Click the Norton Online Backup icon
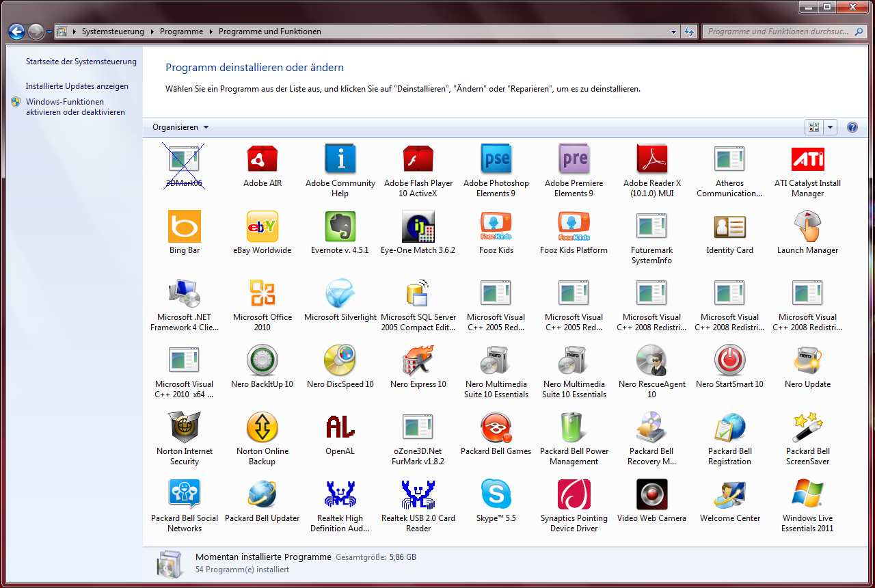The image size is (875, 588). tap(262, 427)
